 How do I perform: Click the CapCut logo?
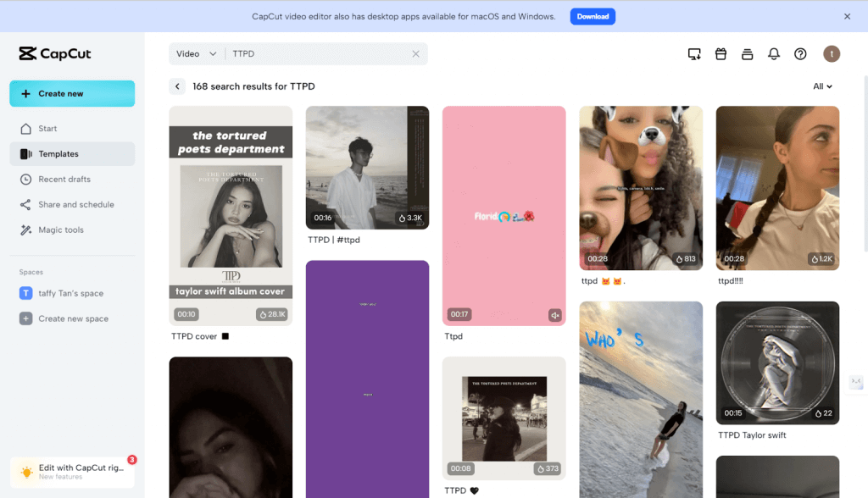[55, 54]
